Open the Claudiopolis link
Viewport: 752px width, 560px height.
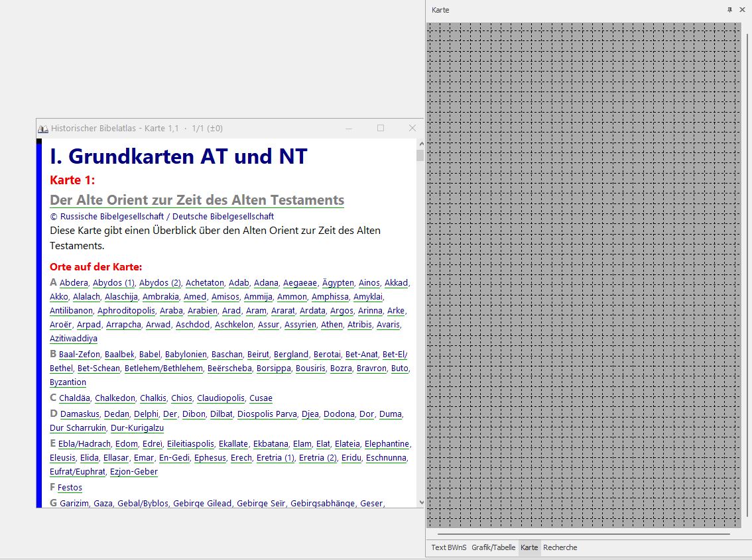click(221, 398)
